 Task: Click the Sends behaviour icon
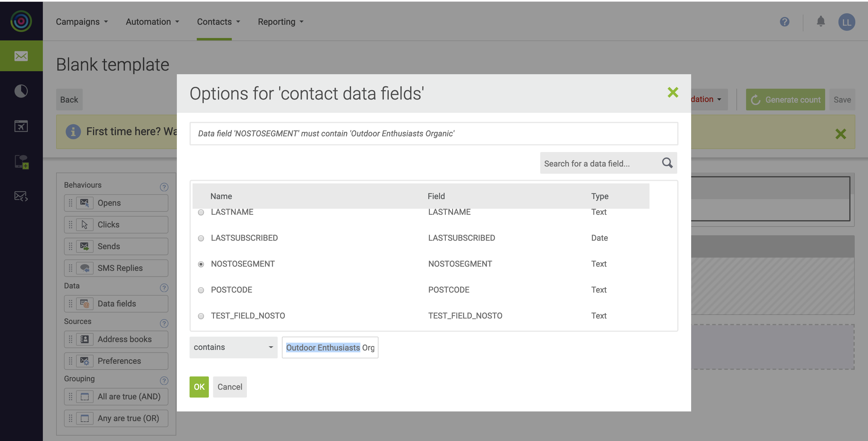pos(85,246)
